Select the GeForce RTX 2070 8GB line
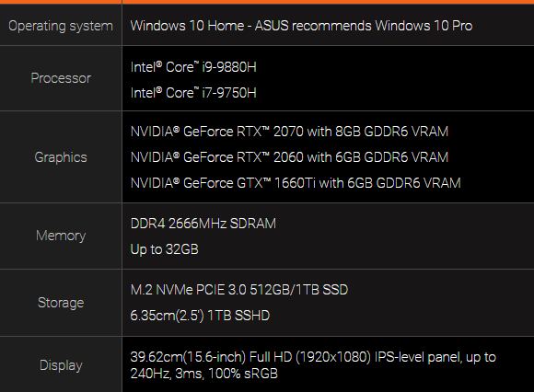This screenshot has width=534, height=392. point(289,132)
